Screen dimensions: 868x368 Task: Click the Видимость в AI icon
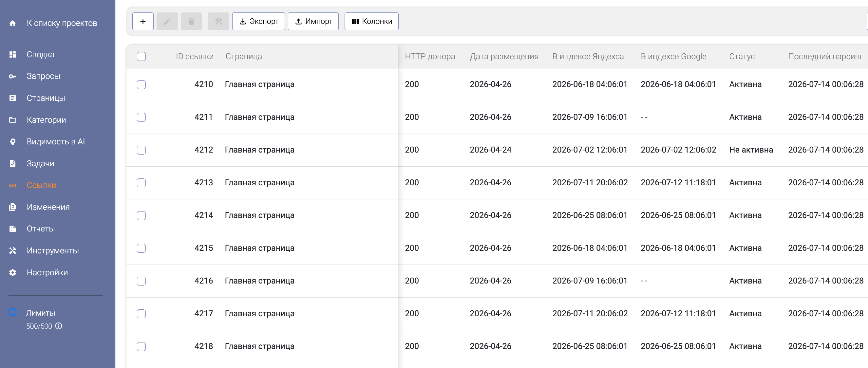[13, 142]
